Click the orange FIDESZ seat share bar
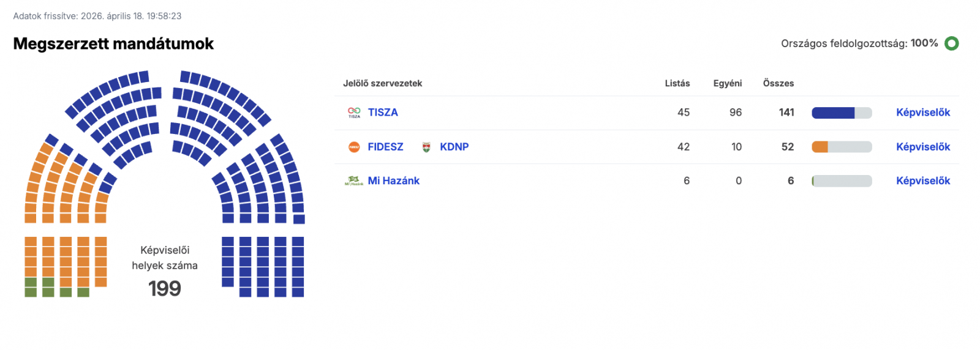This screenshot has width=980, height=350. pos(820,147)
